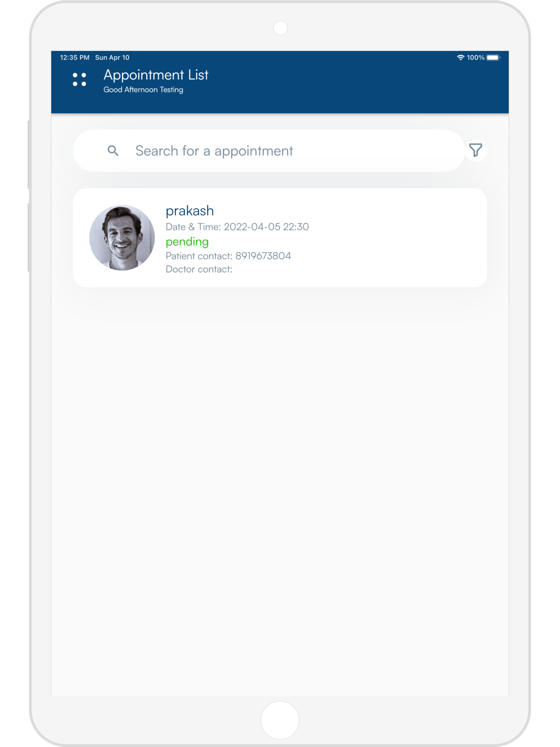
Task: Select the patient name prakash
Action: [190, 211]
